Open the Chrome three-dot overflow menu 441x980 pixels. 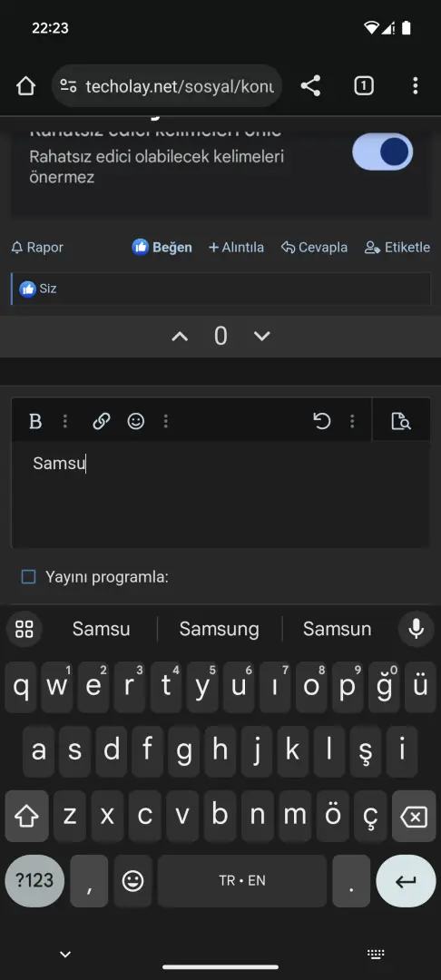tap(415, 85)
